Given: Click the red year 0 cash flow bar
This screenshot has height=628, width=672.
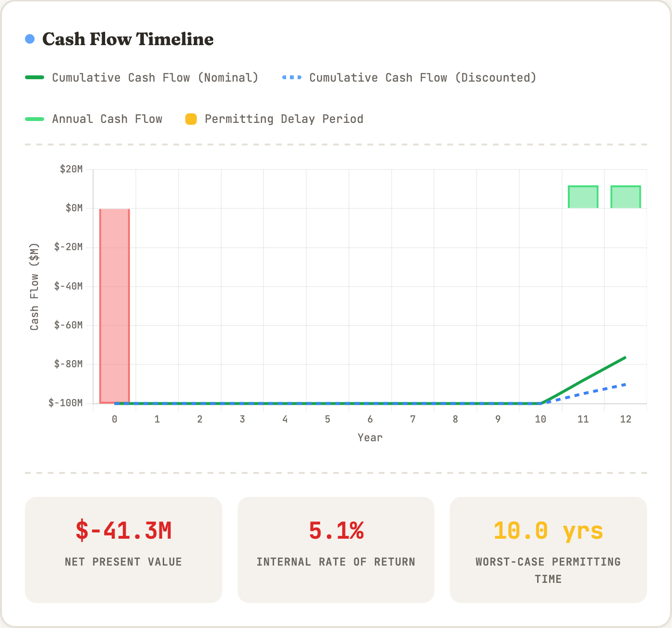Looking at the screenshot, I should pos(115,306).
